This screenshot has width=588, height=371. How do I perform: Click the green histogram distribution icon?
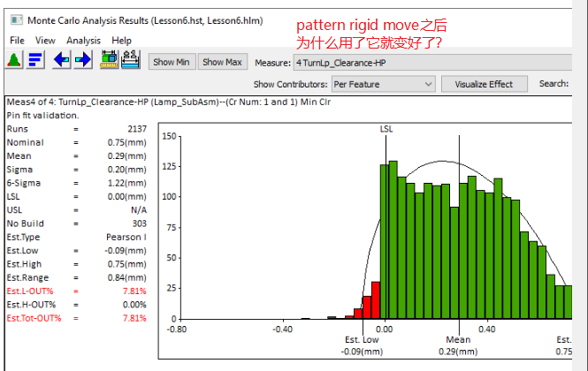click(x=14, y=60)
